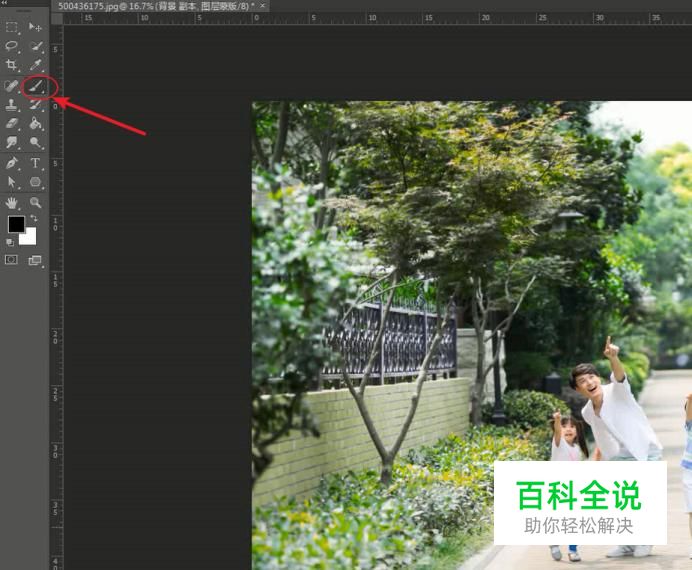Click the family photo on canvas
692x570 pixels.
coord(472,335)
